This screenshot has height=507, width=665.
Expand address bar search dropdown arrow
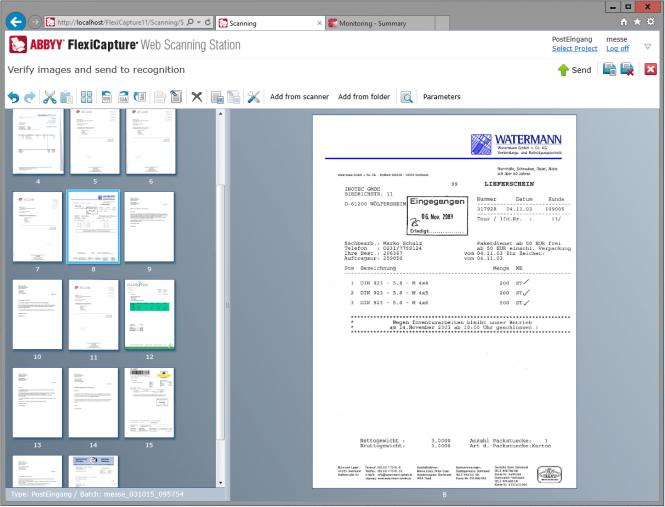tap(198, 22)
